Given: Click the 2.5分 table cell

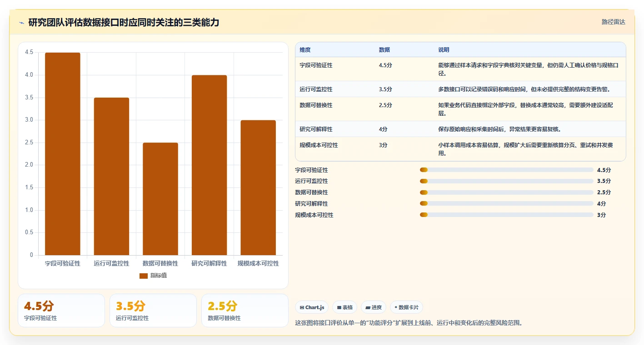Looking at the screenshot, I should [385, 105].
